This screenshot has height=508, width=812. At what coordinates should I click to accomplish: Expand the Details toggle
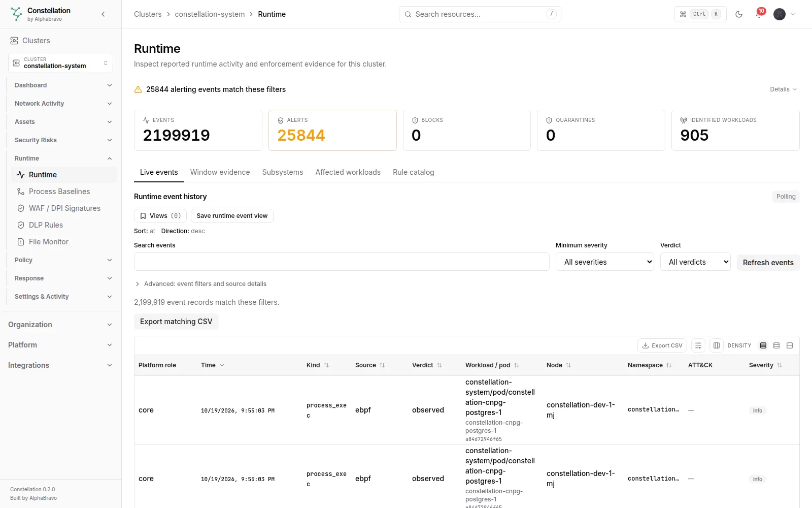(x=783, y=89)
